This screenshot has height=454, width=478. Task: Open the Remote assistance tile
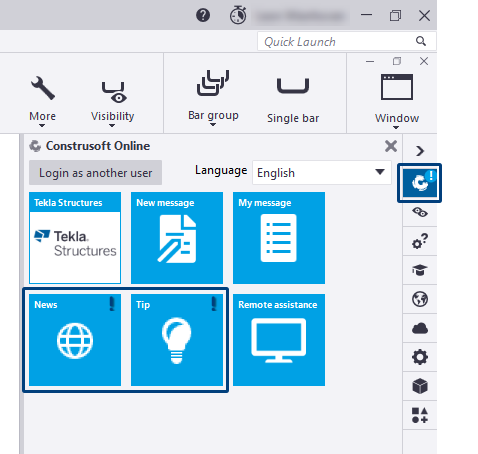pos(279,340)
